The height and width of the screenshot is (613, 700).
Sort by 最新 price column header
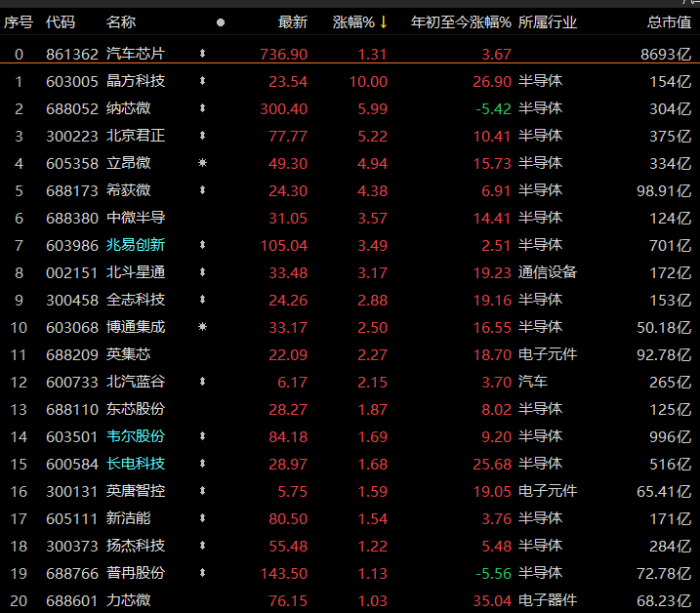[x=293, y=21]
